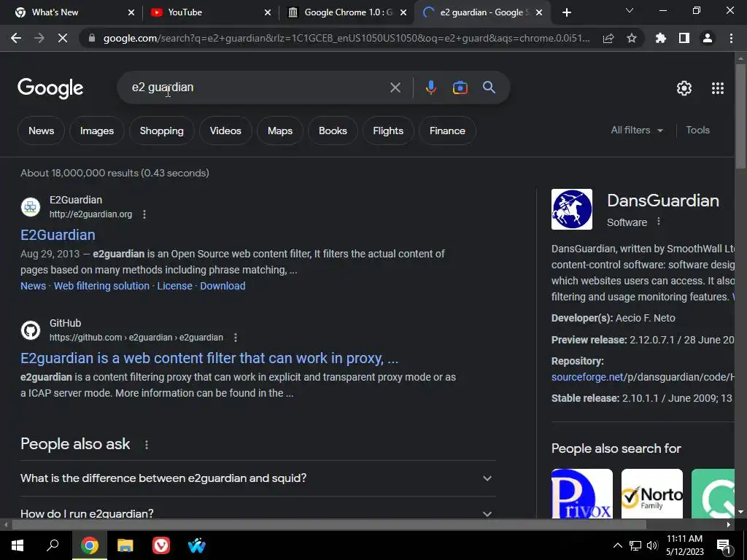Viewport: 747px width, 560px height.
Task: Open the Windows Start menu
Action: (18, 545)
